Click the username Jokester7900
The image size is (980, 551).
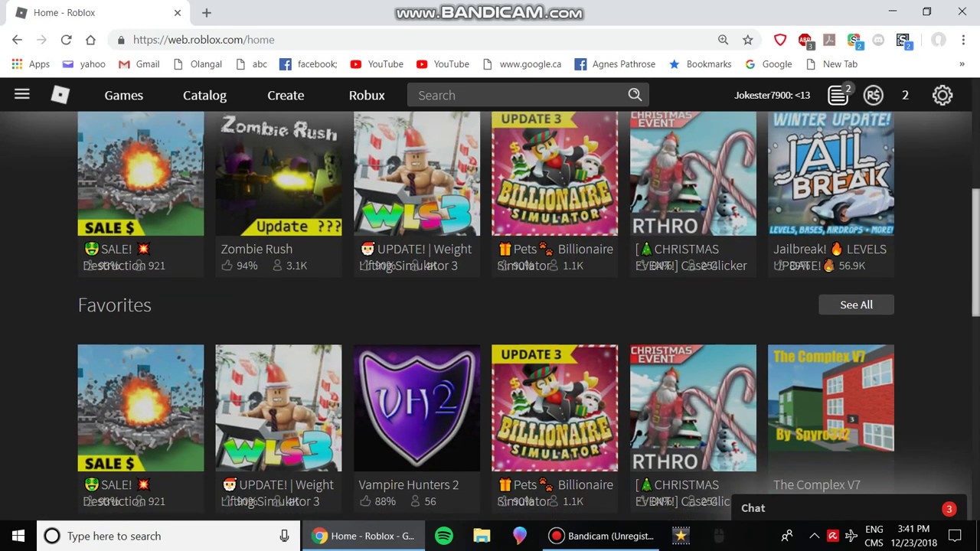pyautogui.click(x=772, y=95)
